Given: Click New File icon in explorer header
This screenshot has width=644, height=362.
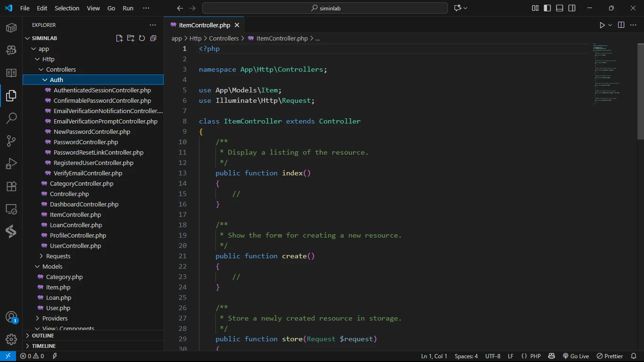Looking at the screenshot, I should (119, 38).
